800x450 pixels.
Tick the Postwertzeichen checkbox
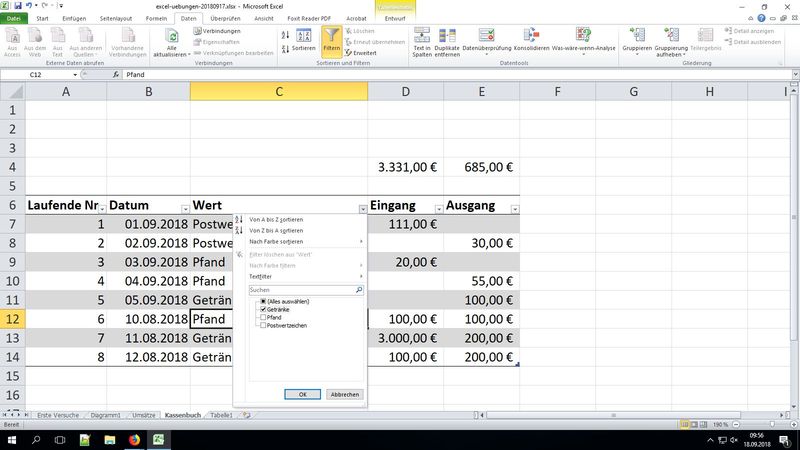tap(263, 326)
